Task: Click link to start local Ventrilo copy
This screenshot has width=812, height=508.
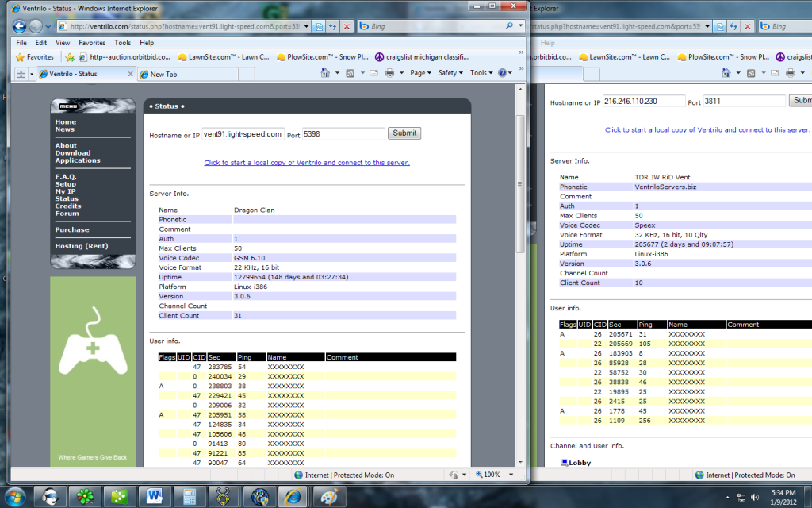Action: (x=307, y=162)
